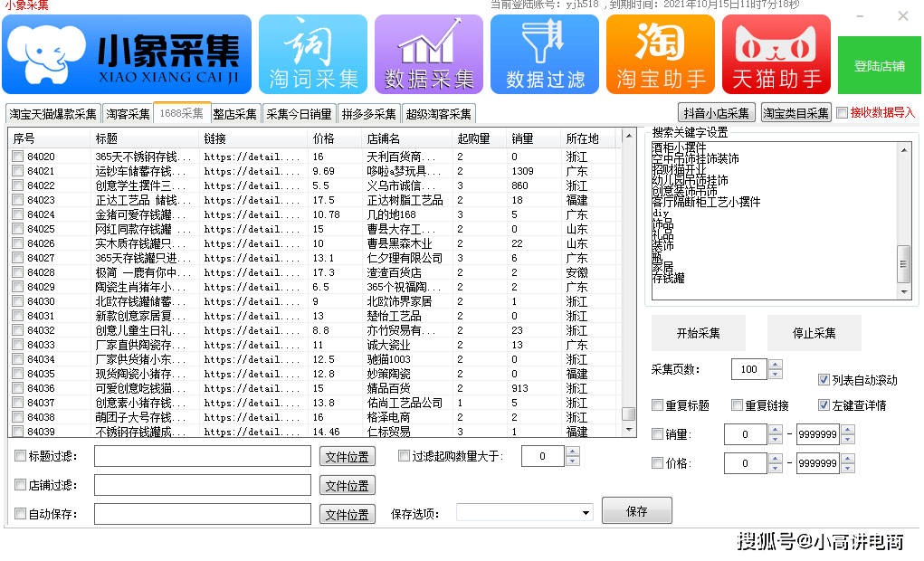Increase the 采集页数 value with up arrow

click(x=776, y=364)
